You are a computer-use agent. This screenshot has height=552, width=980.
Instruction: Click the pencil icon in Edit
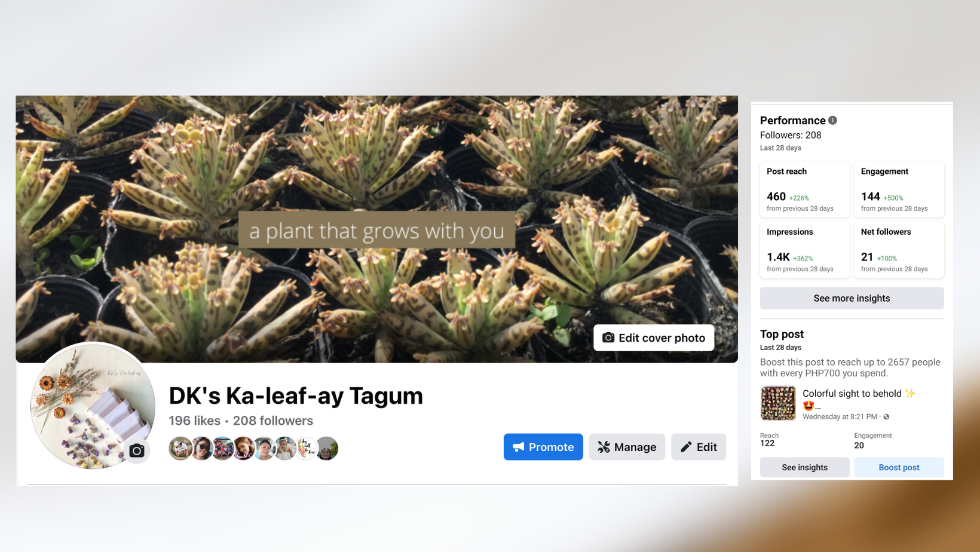pyautogui.click(x=686, y=447)
